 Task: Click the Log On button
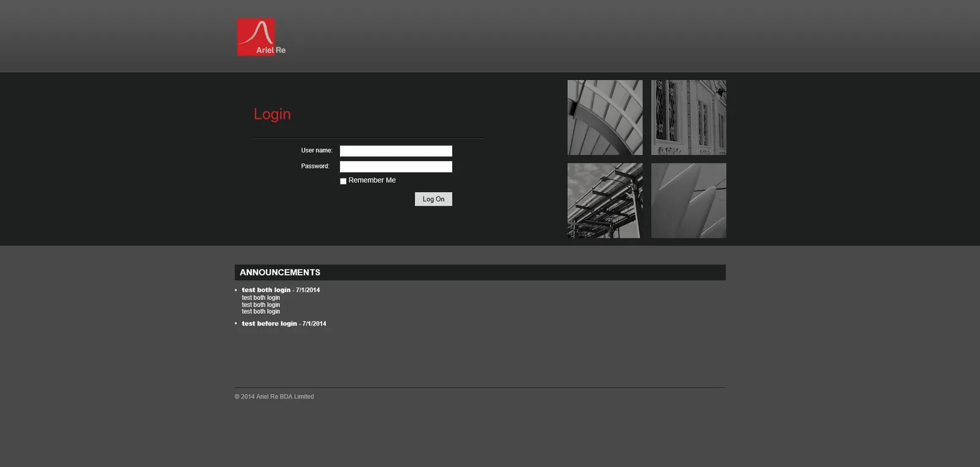433,199
